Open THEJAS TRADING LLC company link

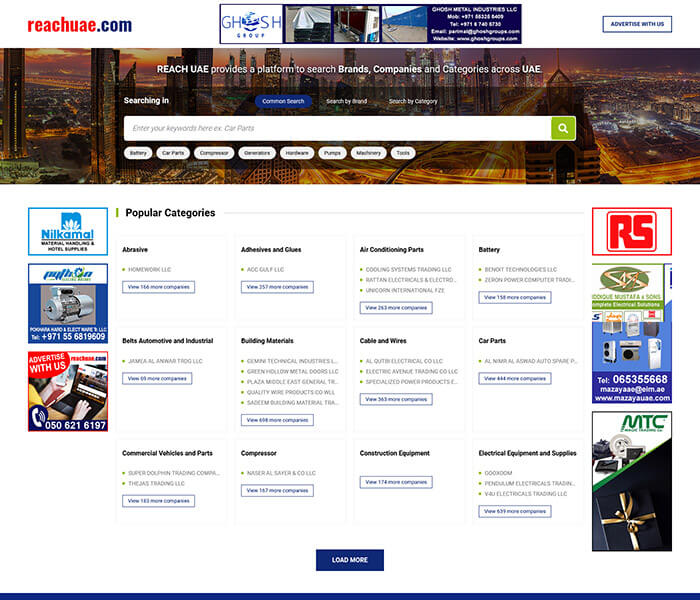(156, 483)
